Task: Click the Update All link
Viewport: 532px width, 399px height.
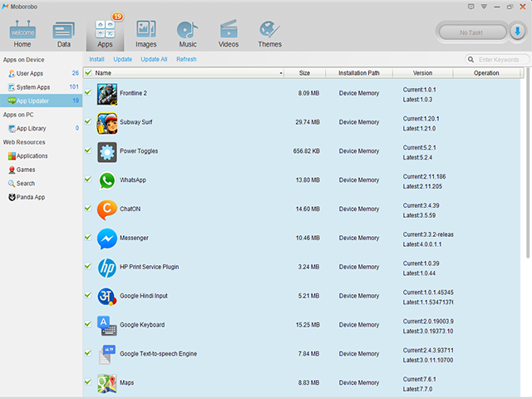Action: coord(154,59)
